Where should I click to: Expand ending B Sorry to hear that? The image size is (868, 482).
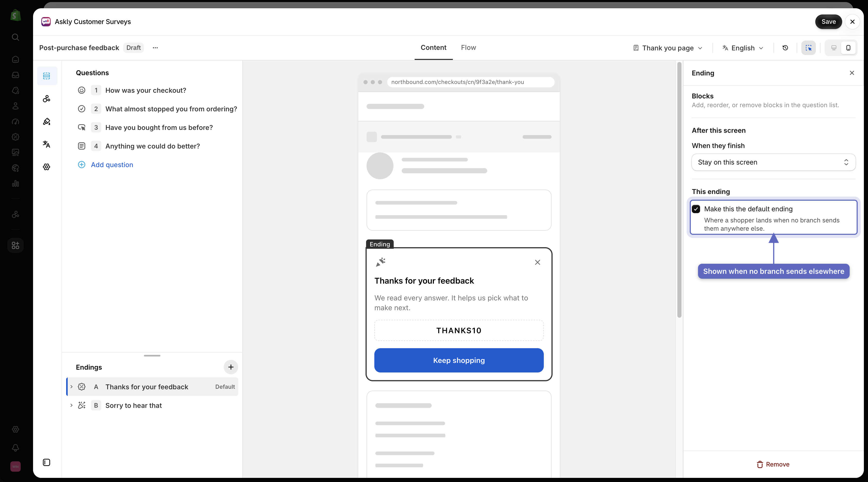tap(72, 405)
